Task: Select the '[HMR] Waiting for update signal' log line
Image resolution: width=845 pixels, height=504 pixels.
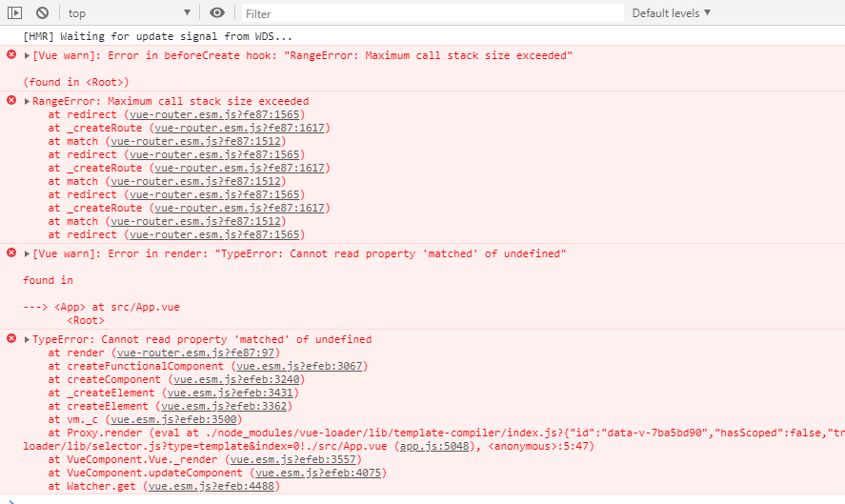Action: [x=157, y=36]
